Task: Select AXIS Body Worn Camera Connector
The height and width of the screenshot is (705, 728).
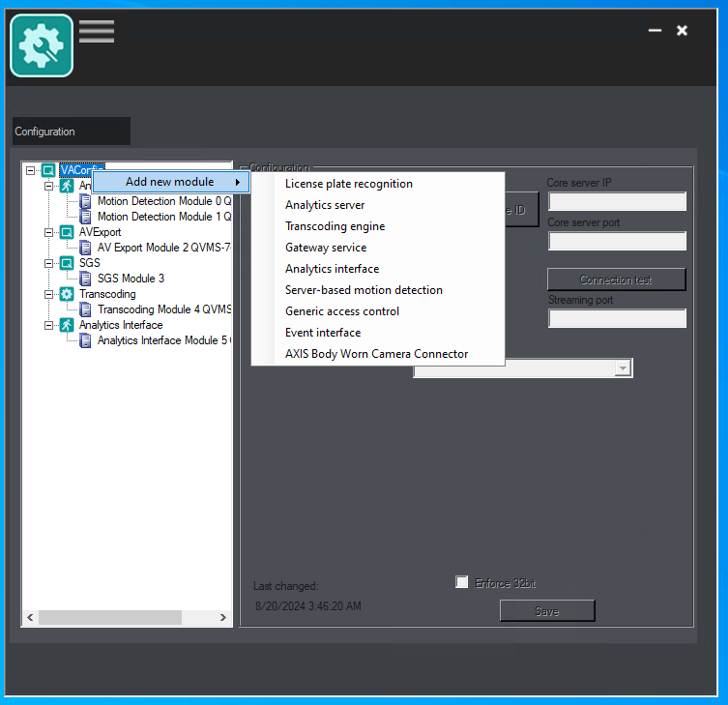Action: (x=376, y=354)
